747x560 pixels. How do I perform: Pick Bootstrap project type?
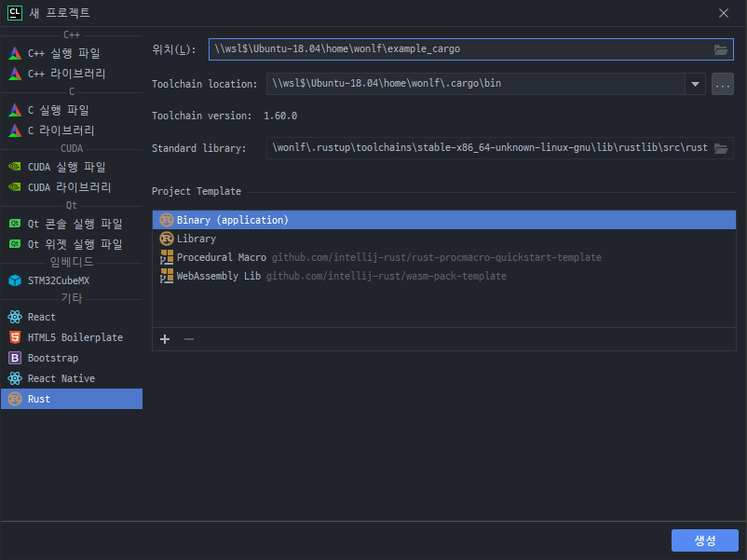pyautogui.click(x=72, y=358)
